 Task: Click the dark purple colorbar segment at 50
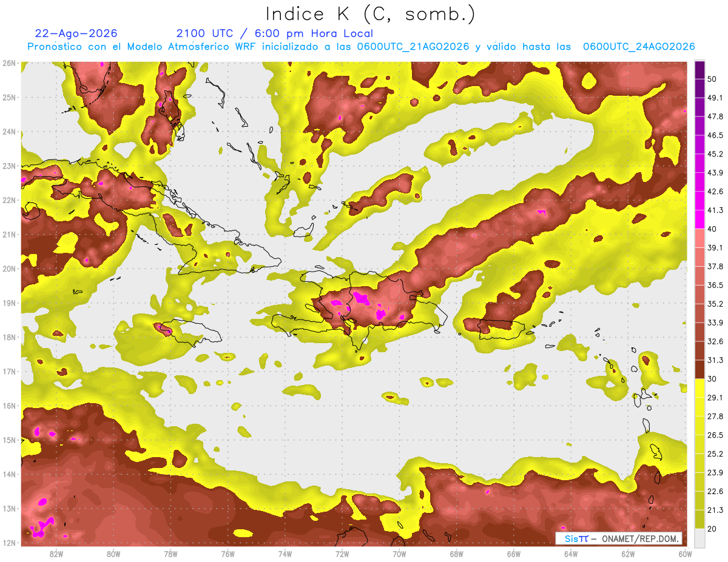pos(699,70)
